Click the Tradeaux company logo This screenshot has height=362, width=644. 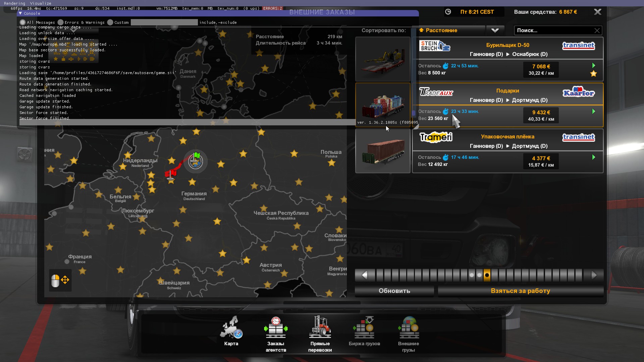(x=436, y=92)
